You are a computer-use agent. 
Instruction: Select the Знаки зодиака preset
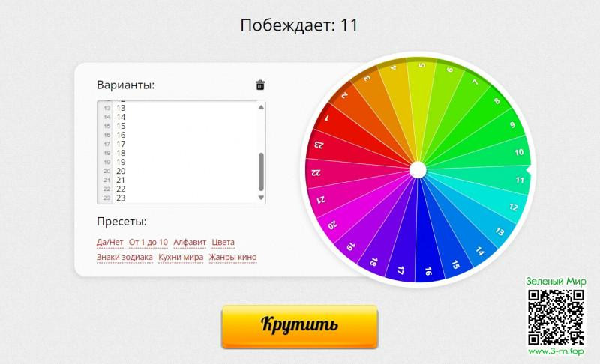[124, 258]
